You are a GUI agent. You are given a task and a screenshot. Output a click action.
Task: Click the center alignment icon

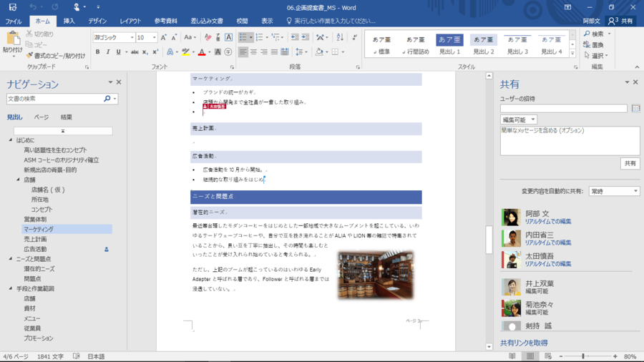pos(253,52)
